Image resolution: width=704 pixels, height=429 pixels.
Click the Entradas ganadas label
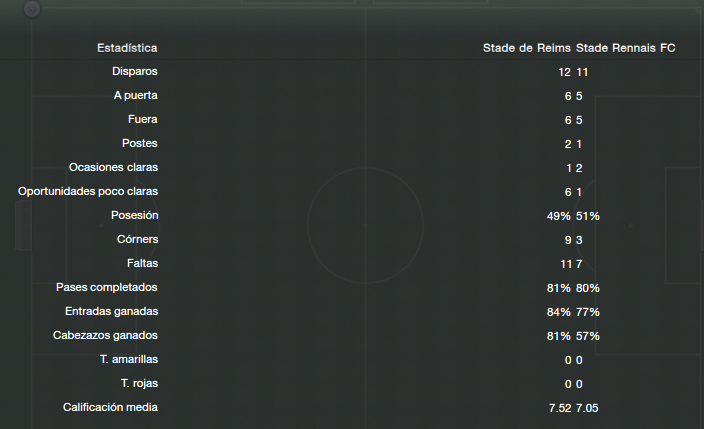tap(111, 311)
